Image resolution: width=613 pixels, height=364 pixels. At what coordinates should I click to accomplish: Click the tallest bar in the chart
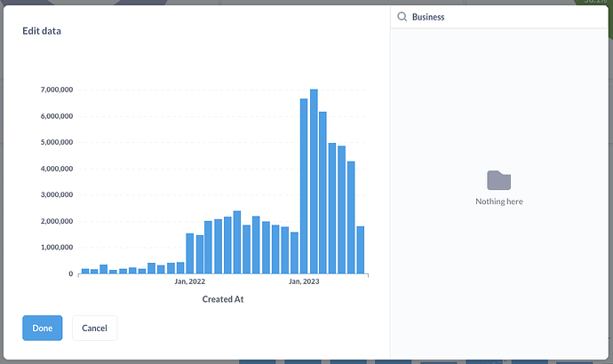point(314,181)
